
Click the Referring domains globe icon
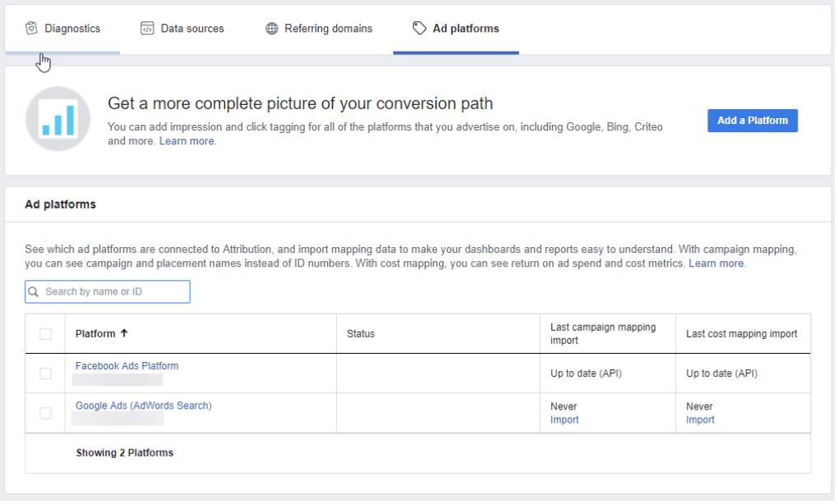[271, 28]
